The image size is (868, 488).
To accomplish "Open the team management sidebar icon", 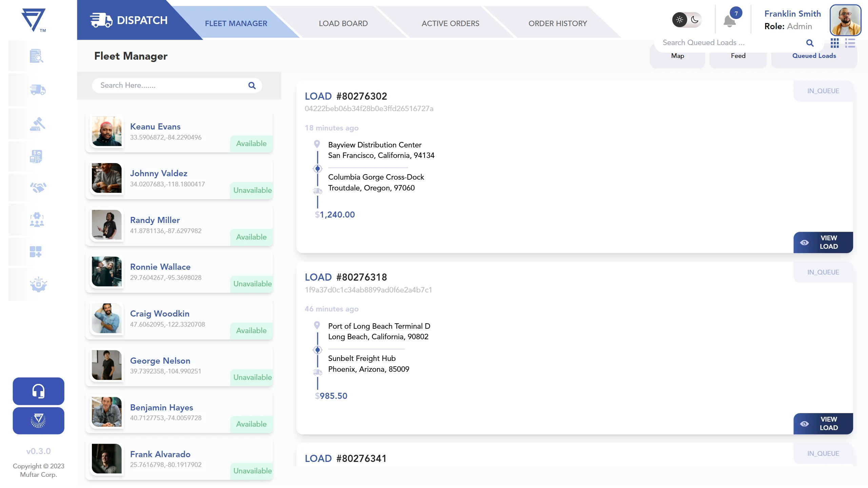I will point(37,220).
